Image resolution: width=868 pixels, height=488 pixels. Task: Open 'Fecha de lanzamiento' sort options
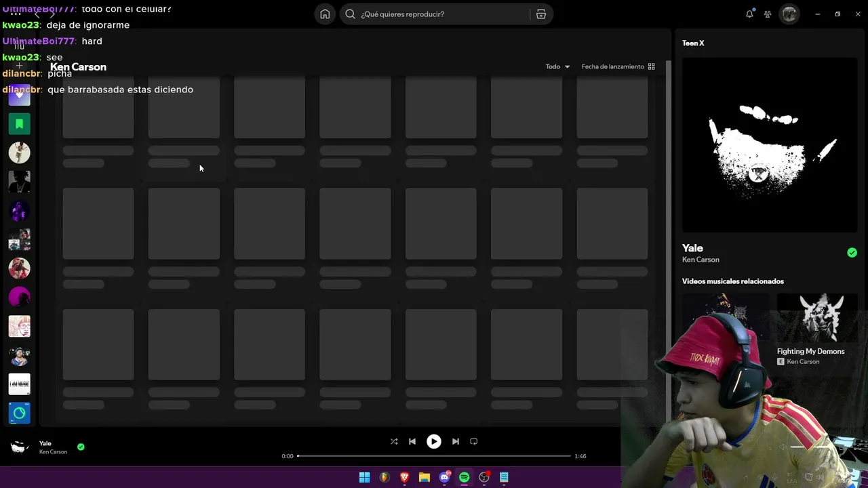(x=618, y=66)
